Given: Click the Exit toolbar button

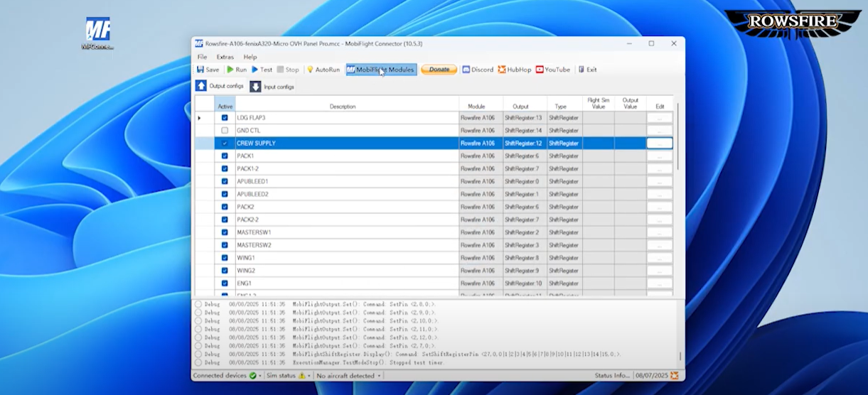Looking at the screenshot, I should 587,70.
